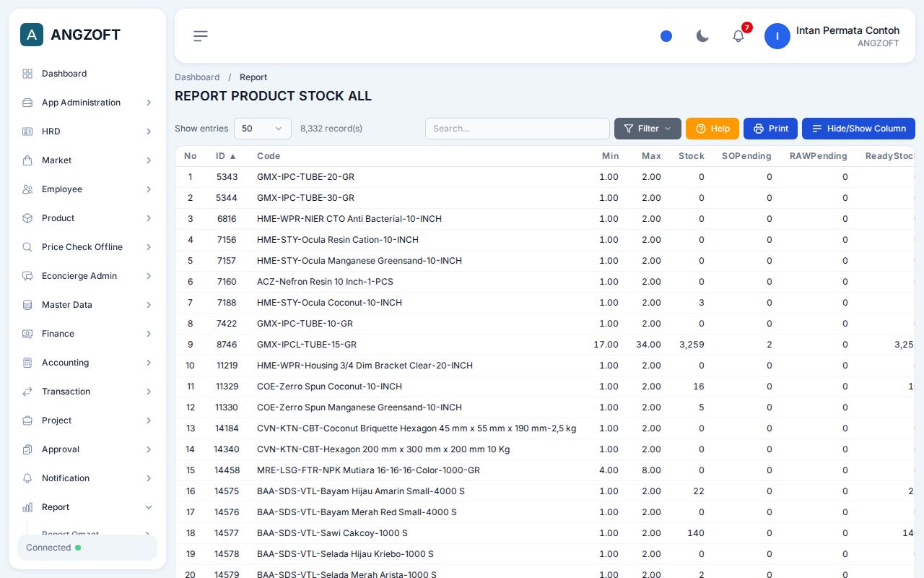
Task: Click the ANGZOFT logo icon
Action: [x=32, y=35]
